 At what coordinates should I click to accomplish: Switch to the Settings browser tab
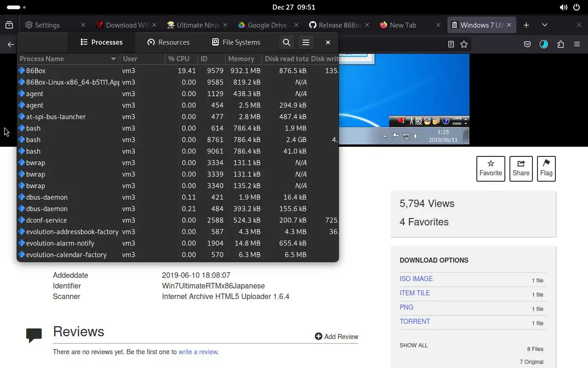point(55,25)
